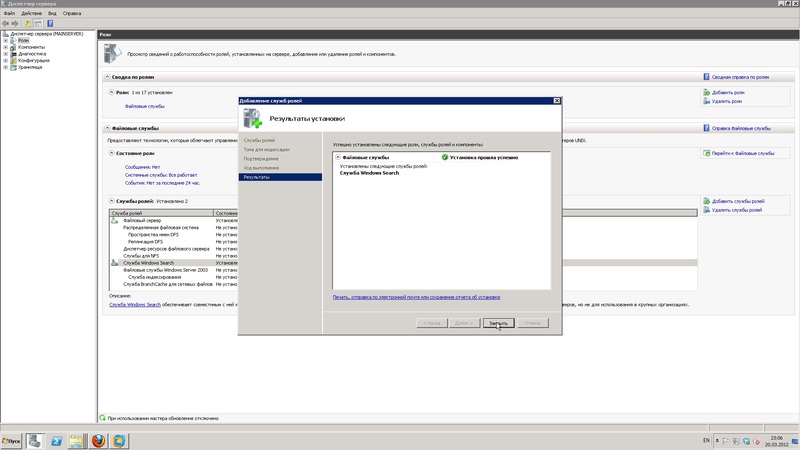Click the refresh icon in status line
Viewport: 800px width, 450px height.
(x=103, y=418)
